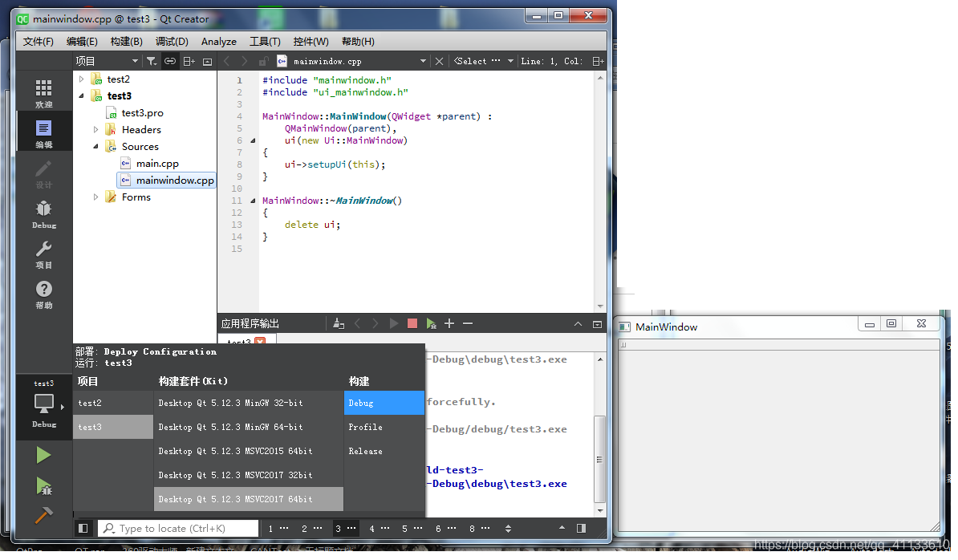Expand the test2 project node

tap(81, 79)
